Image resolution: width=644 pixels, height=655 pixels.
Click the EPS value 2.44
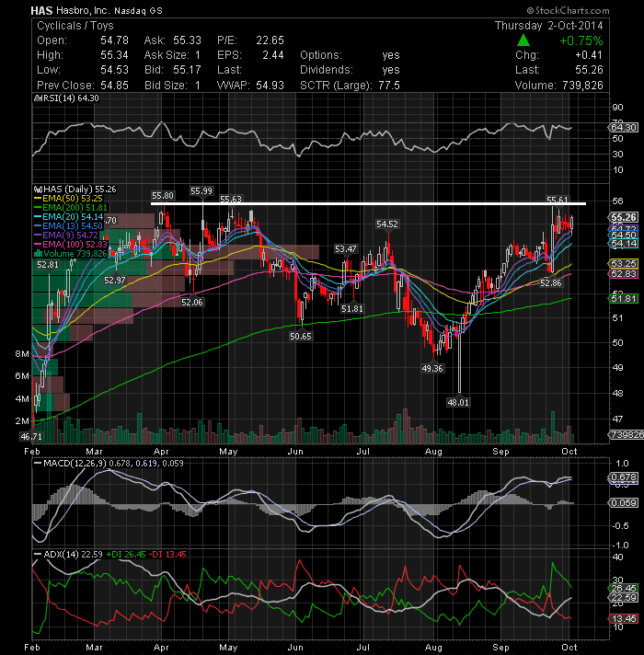[273, 55]
